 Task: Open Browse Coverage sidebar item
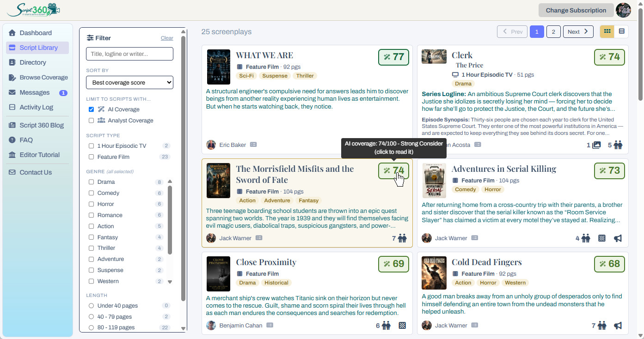[x=37, y=78]
